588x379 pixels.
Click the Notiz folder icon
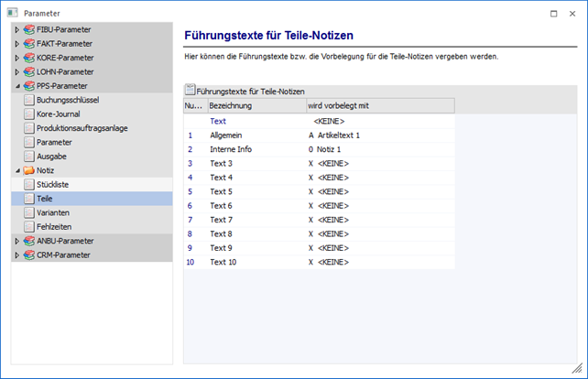click(30, 170)
